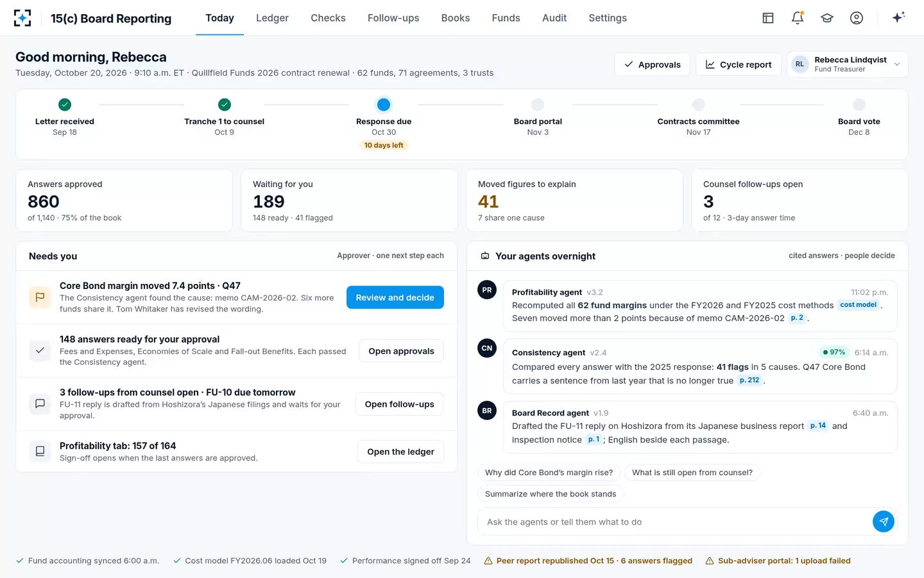Click Open the ledger button
Screen dimensions: 924x578
[x=400, y=451]
